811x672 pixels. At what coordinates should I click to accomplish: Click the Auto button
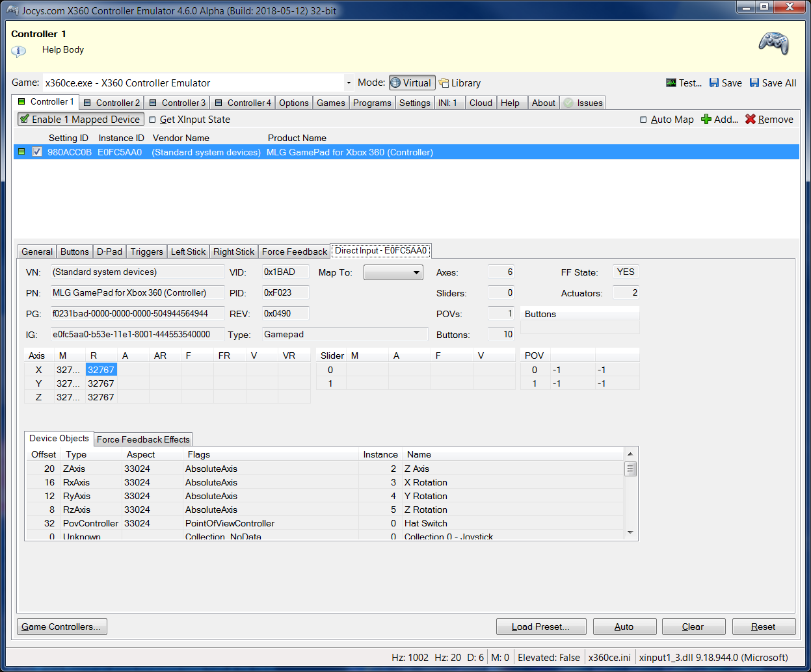[x=624, y=627]
